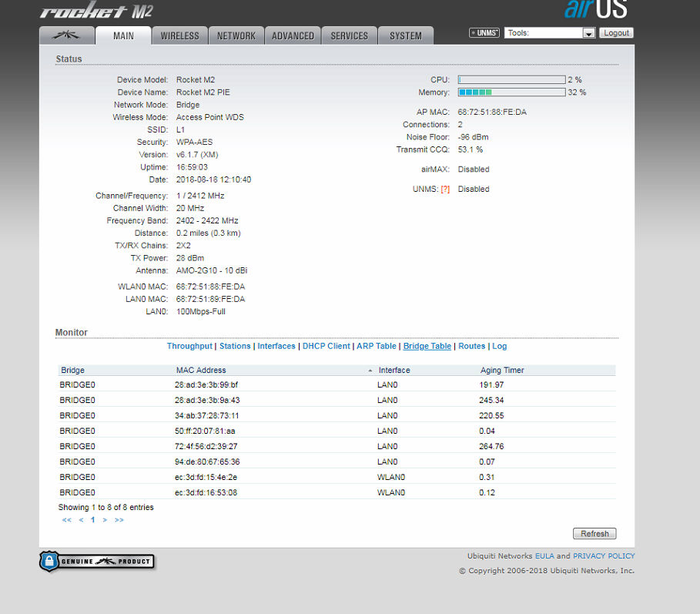Click the AP MAC value 68:72:51:88:FE:DA
This screenshot has height=614, width=700.
click(492, 112)
